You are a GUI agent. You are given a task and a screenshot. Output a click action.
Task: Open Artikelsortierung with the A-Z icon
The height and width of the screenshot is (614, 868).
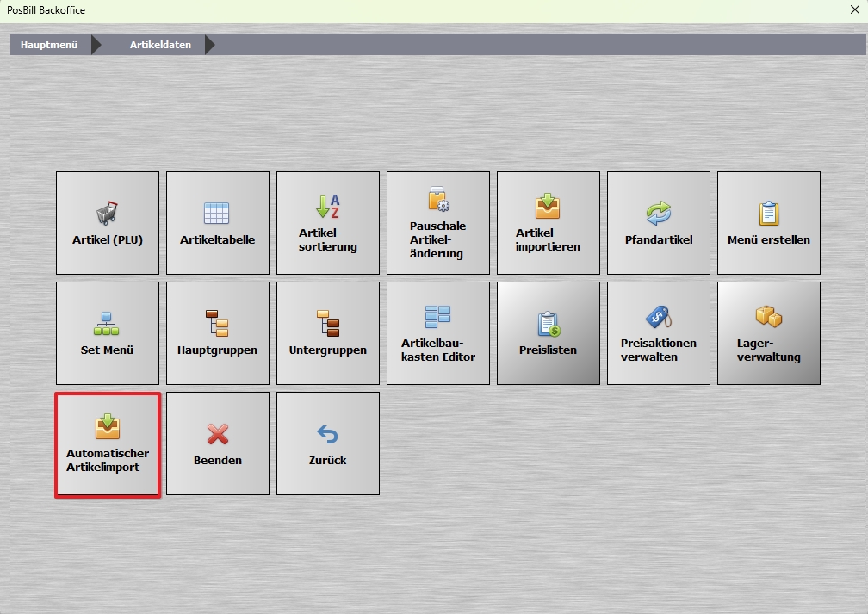pyautogui.click(x=328, y=222)
